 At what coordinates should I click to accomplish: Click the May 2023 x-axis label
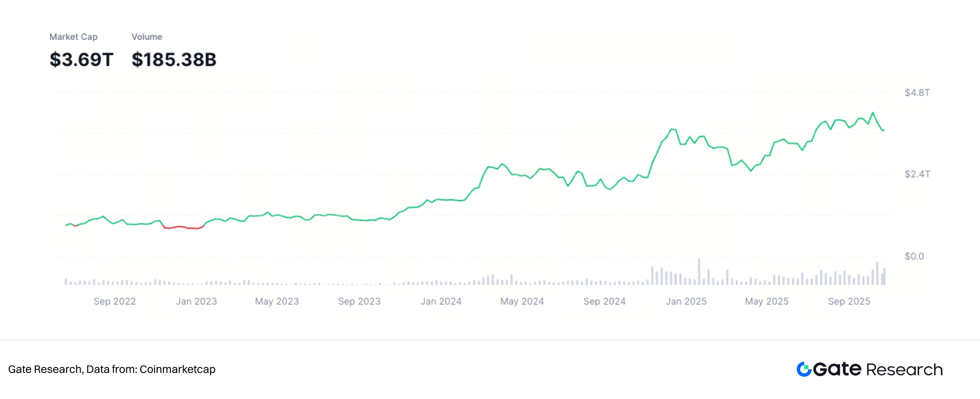277,301
